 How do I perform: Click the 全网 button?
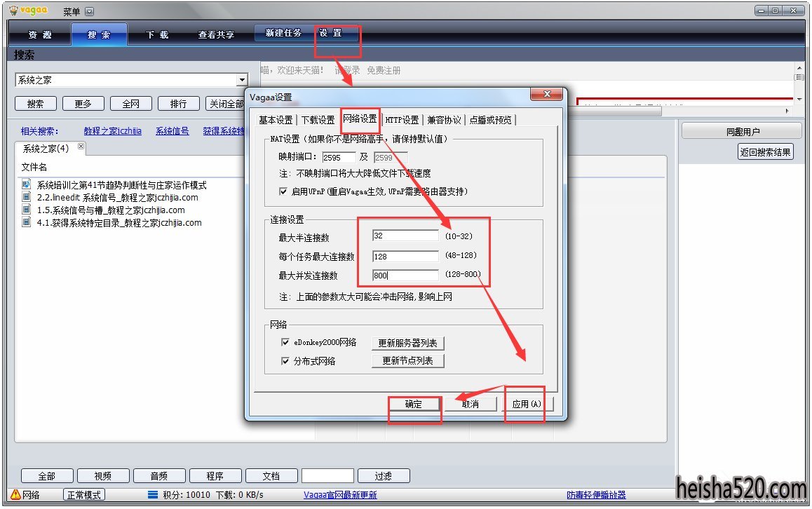click(x=130, y=104)
